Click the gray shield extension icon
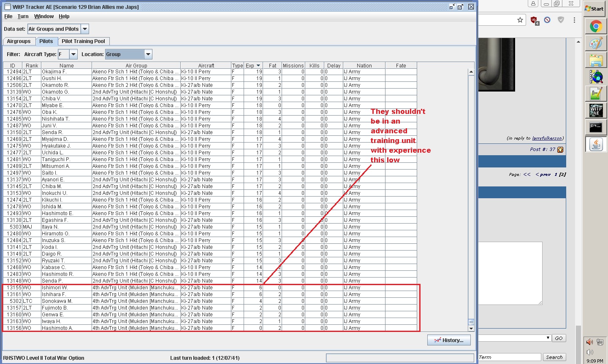This screenshot has width=608, height=364. point(561,20)
